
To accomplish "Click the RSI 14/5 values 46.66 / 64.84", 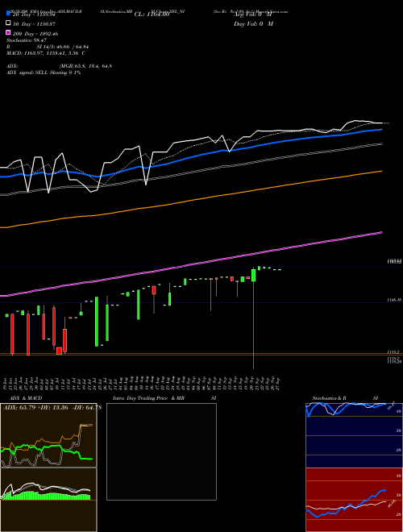I will [x=48, y=47].
